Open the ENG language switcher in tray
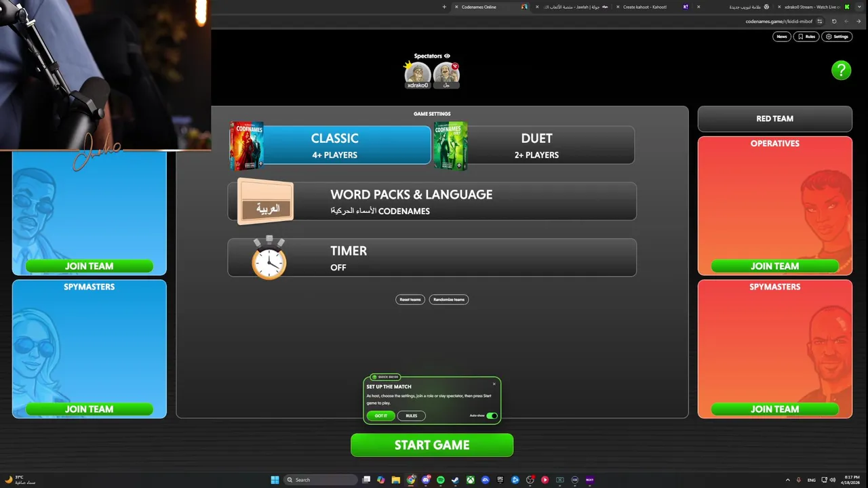Viewport: 868px width, 488px height. pyautogui.click(x=811, y=480)
